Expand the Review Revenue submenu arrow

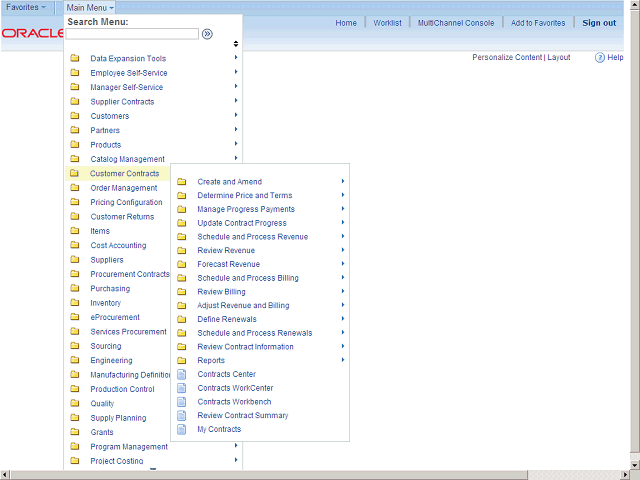click(343, 250)
